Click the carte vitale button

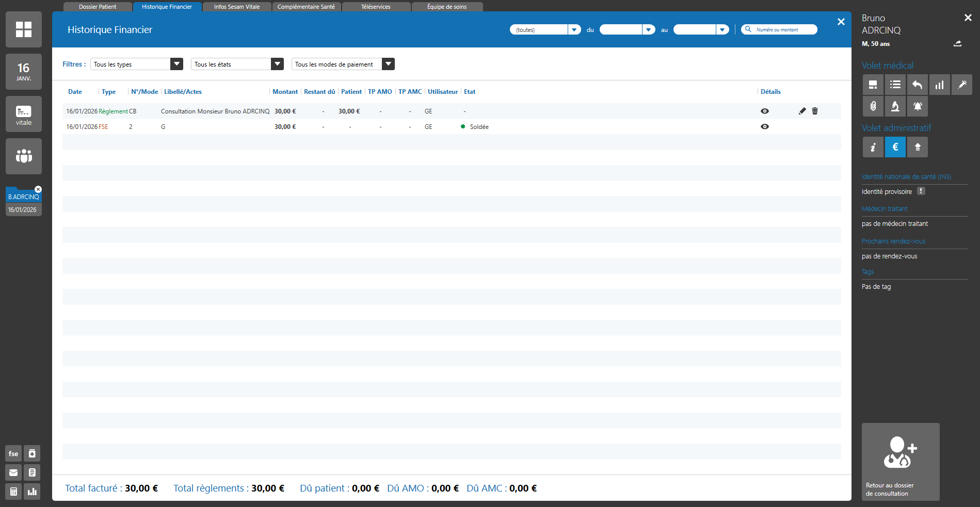click(24, 115)
